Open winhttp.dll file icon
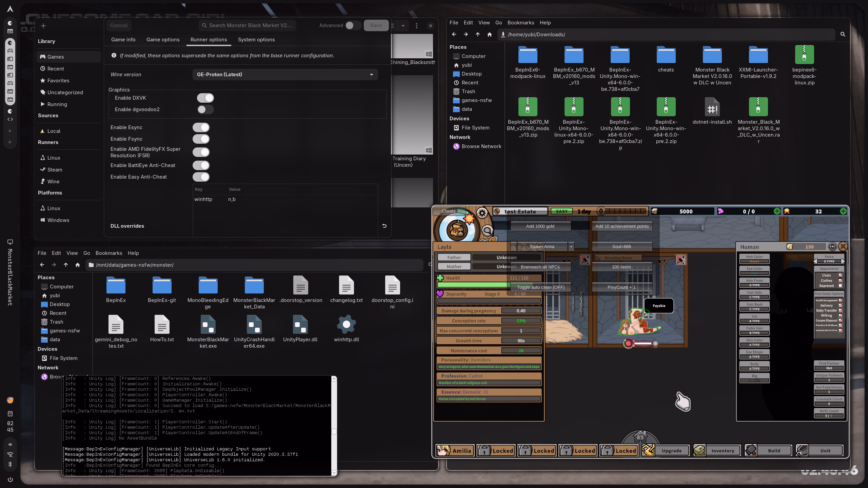Viewport: 868px width, 488px height. coord(346,325)
